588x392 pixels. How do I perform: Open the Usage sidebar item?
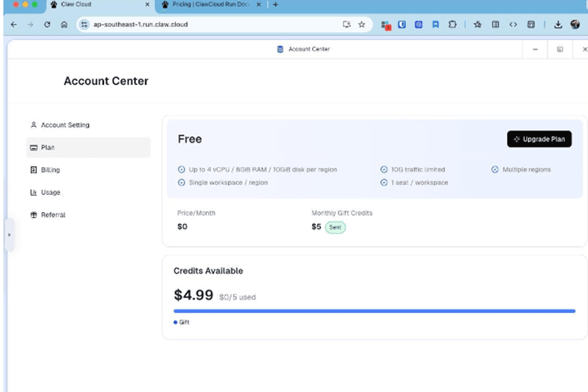50,192
